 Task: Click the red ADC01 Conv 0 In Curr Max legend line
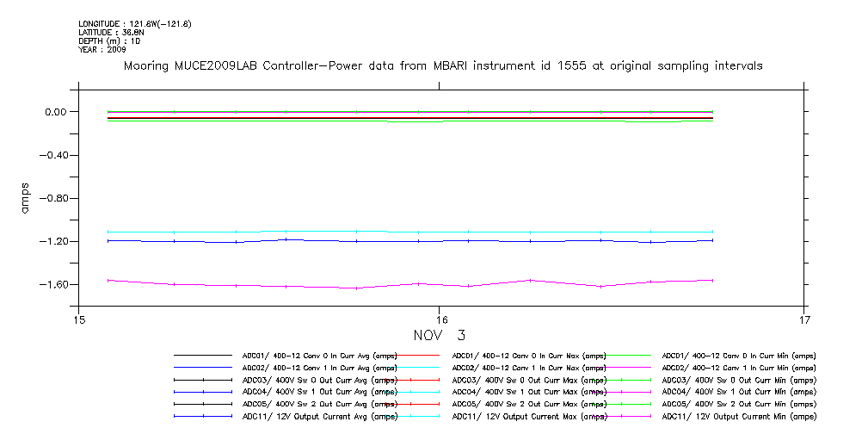point(417,355)
